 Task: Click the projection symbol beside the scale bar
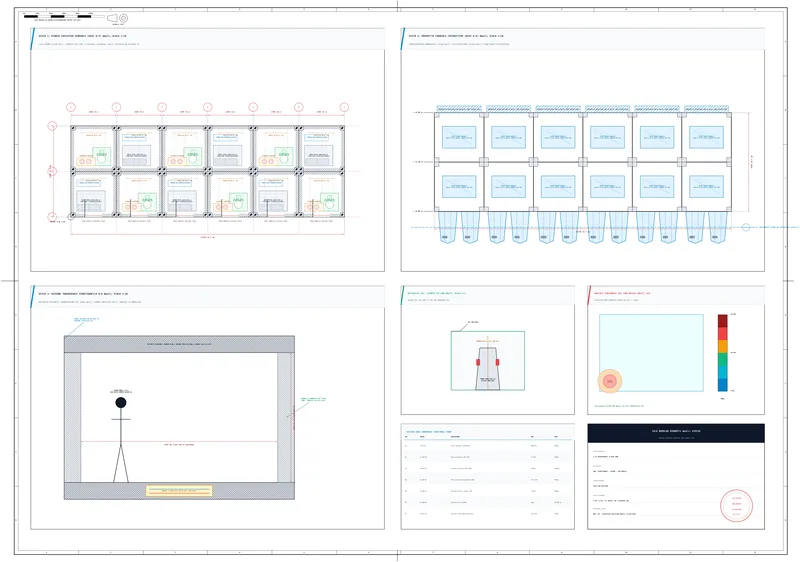(x=118, y=18)
